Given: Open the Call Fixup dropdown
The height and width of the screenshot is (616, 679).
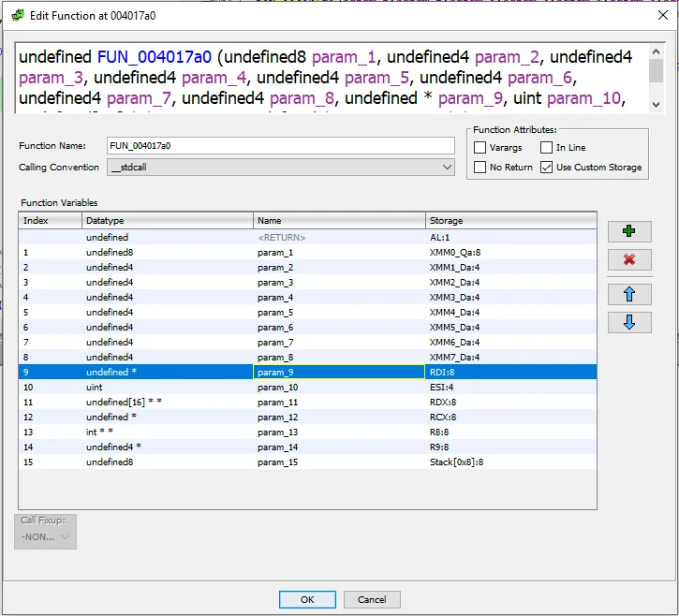Looking at the screenshot, I should [46, 536].
